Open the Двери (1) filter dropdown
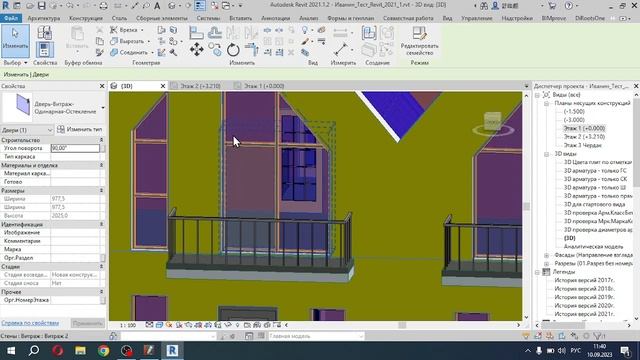Screen dimensions: 640x360 tap(27, 130)
